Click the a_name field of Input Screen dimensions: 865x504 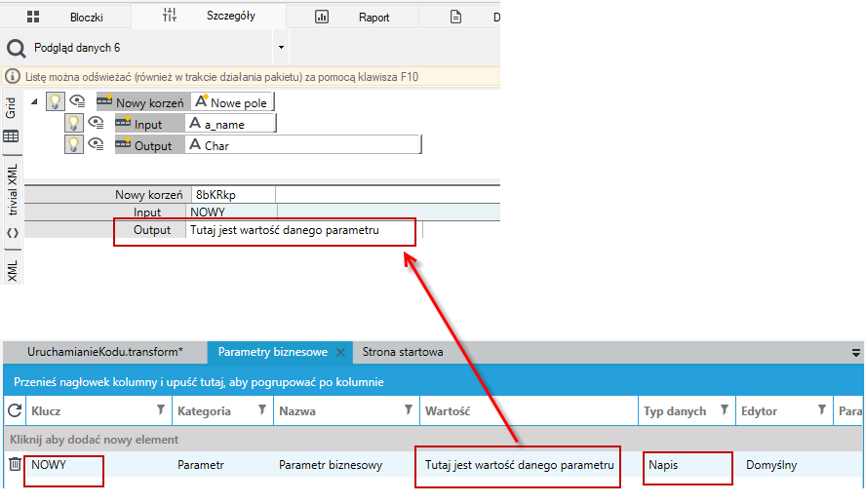click(x=230, y=124)
